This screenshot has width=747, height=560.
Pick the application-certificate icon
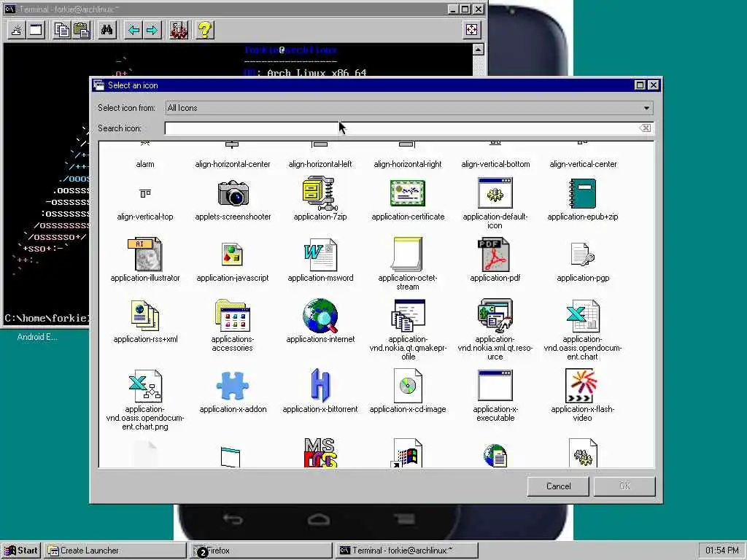tap(407, 192)
